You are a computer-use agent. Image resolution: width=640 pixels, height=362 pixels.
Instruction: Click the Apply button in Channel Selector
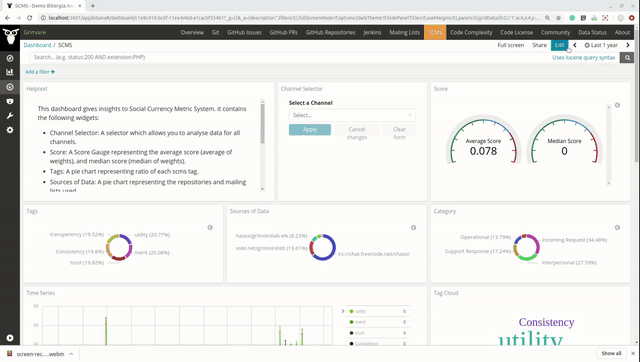(x=310, y=129)
